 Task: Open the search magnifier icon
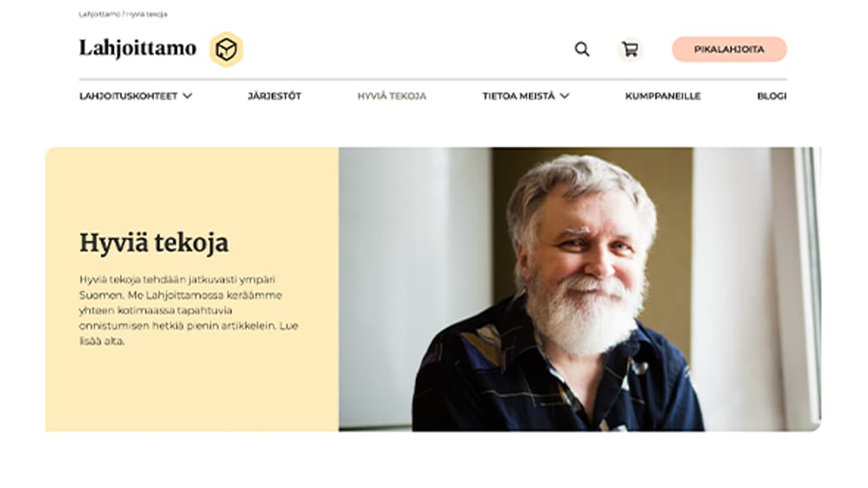pyautogui.click(x=581, y=49)
